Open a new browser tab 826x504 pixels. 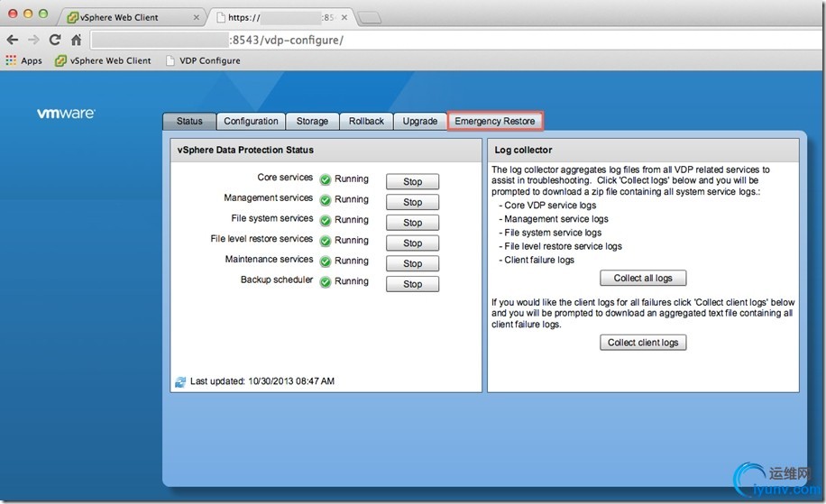370,18
